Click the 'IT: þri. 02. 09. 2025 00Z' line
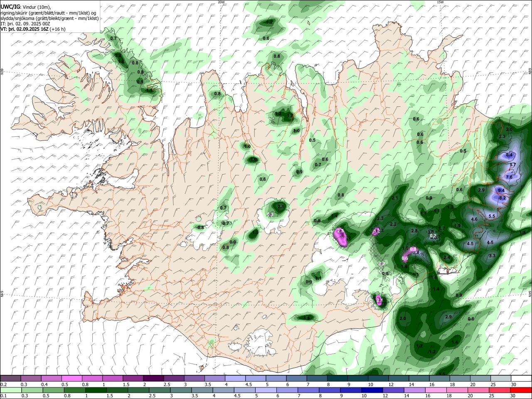Viewport: 532px width, 399px height. [x=25, y=24]
